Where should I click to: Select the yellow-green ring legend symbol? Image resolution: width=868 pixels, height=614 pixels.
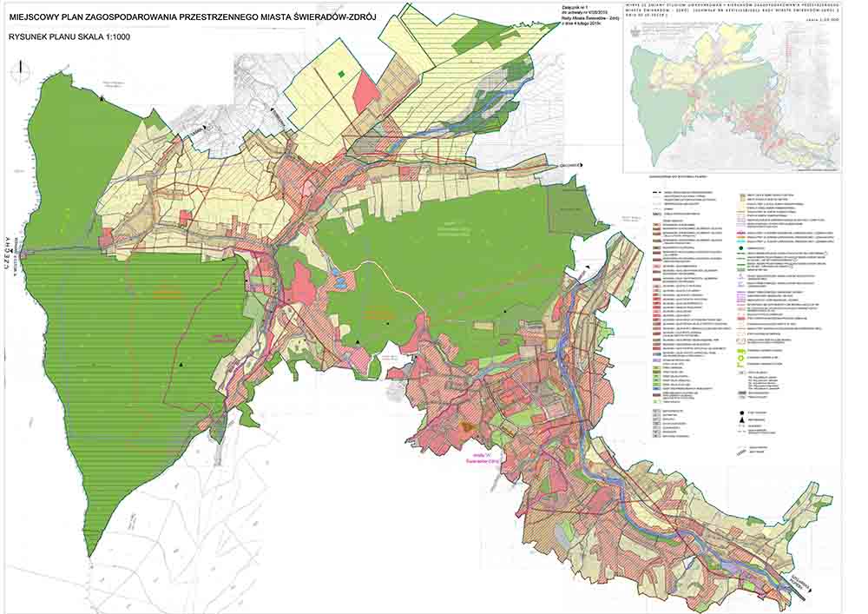742,359
